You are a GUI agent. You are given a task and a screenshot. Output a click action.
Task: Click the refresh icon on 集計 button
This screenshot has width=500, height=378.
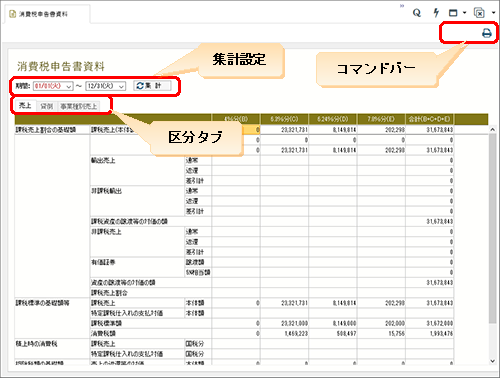pyautogui.click(x=140, y=86)
